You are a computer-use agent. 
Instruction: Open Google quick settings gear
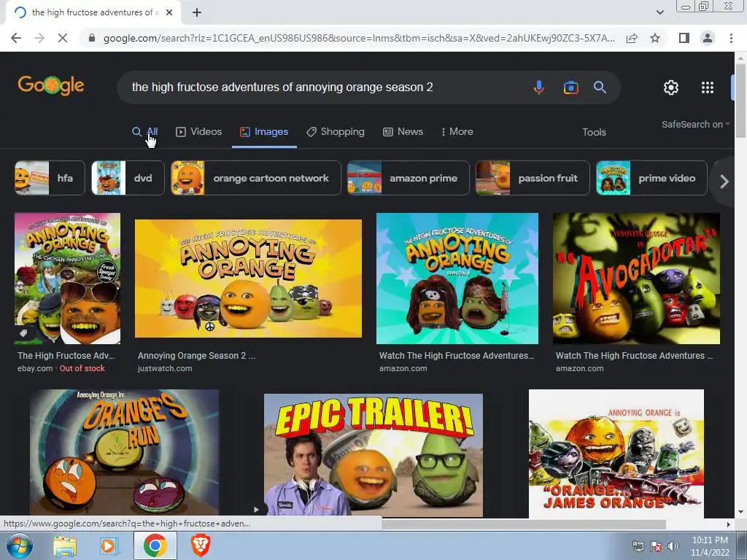[671, 87]
